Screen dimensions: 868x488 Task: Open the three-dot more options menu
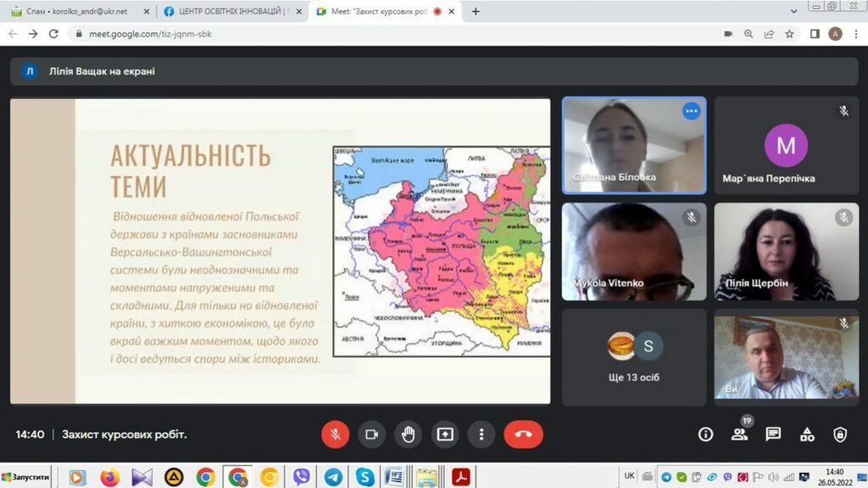[481, 435]
